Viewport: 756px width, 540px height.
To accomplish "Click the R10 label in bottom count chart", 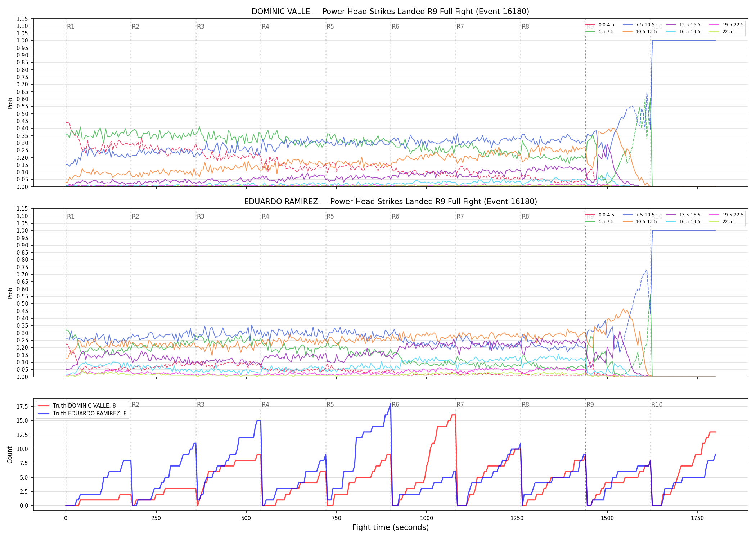I will point(657,405).
